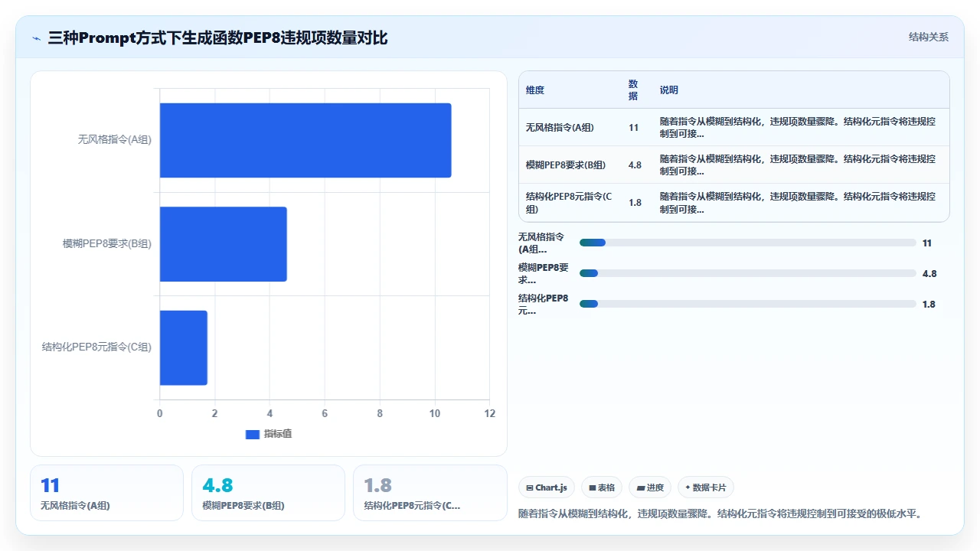Click the summary sentence below the chips

(720, 514)
